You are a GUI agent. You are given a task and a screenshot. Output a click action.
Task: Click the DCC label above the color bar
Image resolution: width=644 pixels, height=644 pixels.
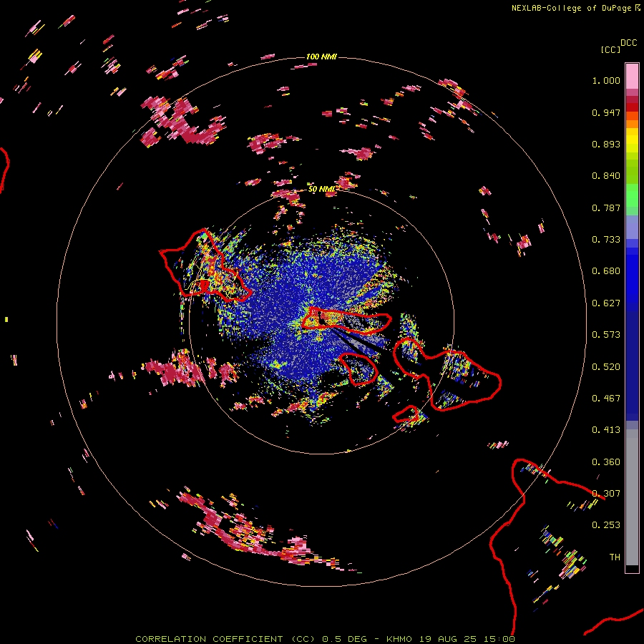tap(628, 43)
